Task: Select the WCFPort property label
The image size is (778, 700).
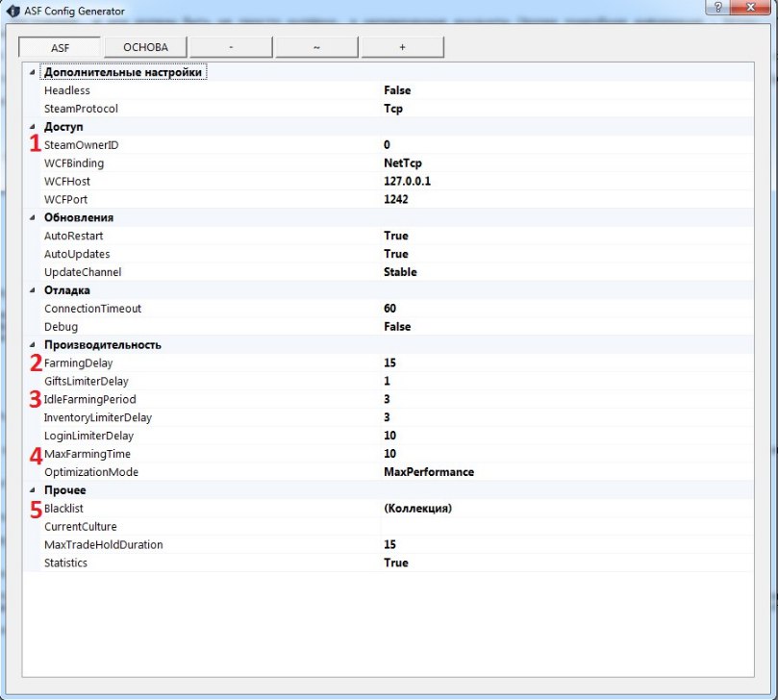Action: pyautogui.click(x=65, y=199)
